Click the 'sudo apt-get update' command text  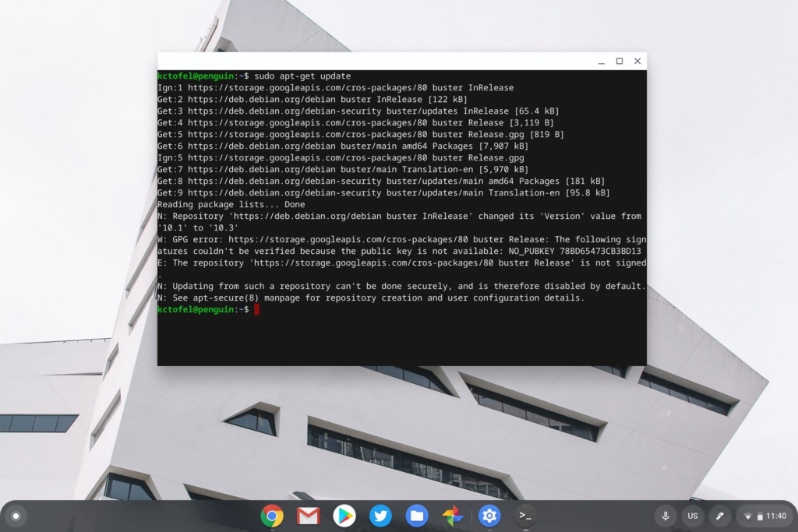coord(302,76)
